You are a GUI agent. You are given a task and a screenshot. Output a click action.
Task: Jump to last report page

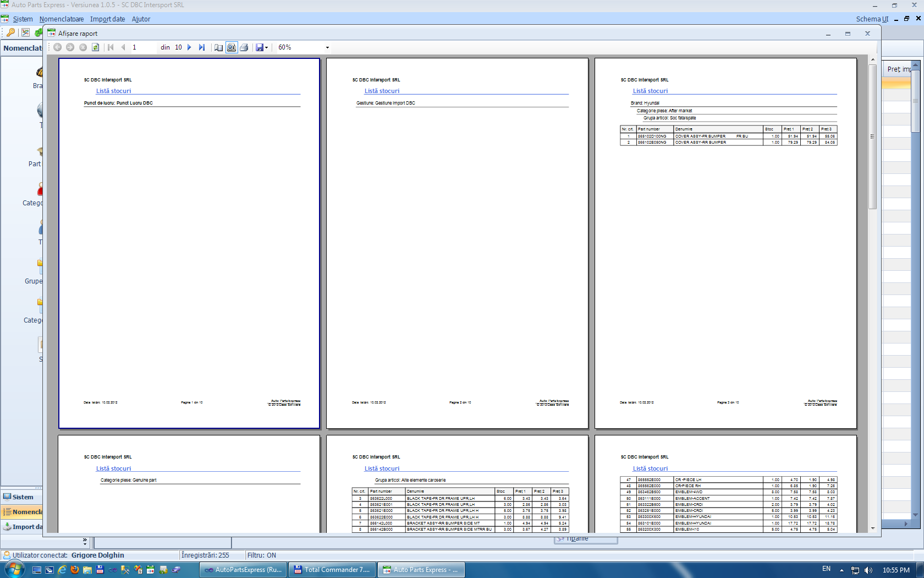202,47
